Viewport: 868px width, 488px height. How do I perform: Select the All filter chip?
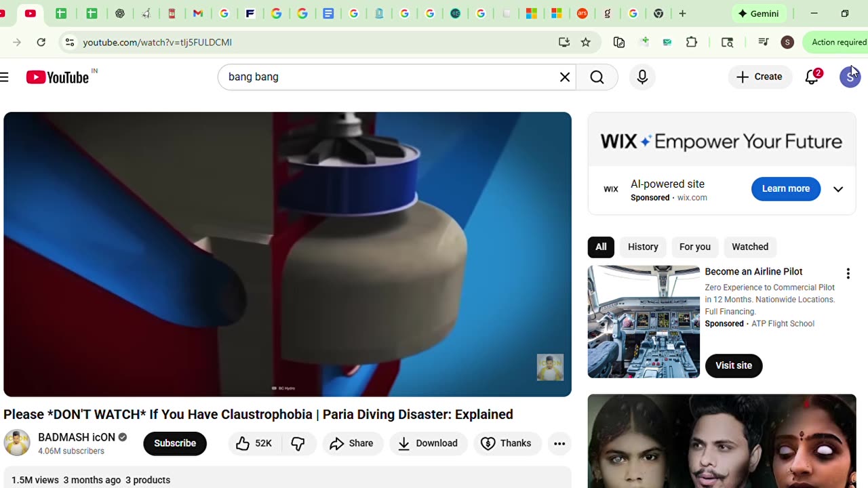tap(601, 247)
